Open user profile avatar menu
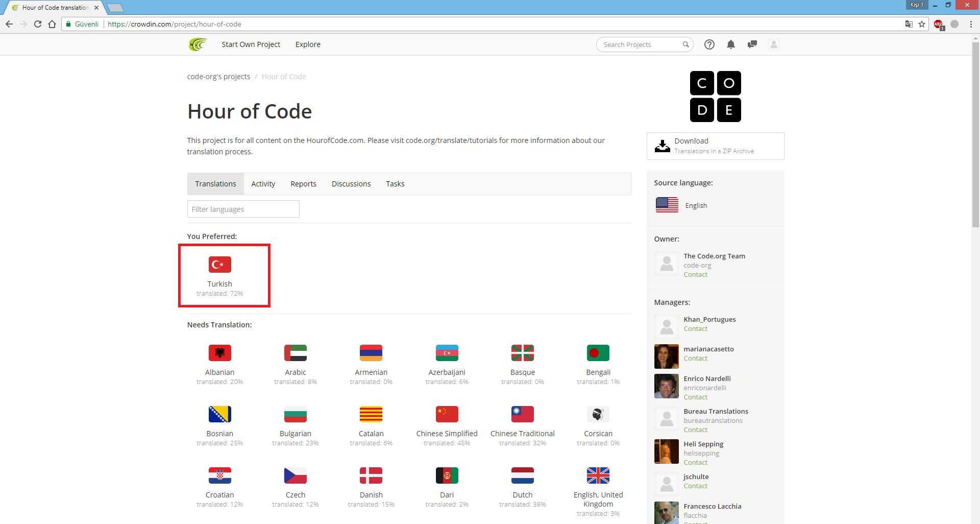980x524 pixels. pyautogui.click(x=774, y=44)
